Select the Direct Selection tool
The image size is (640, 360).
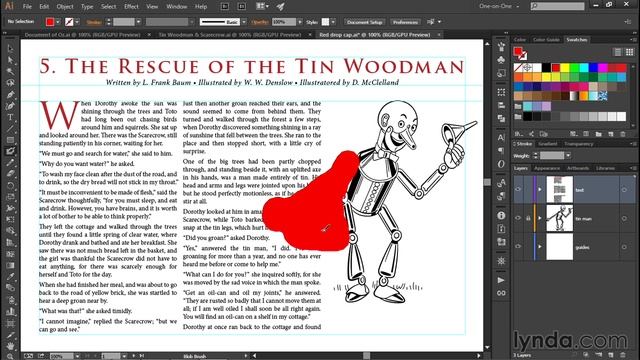click(x=10, y=60)
